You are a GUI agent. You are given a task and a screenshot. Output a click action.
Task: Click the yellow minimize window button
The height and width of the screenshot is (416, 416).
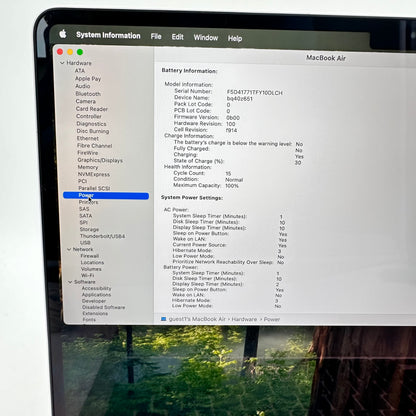click(x=70, y=52)
